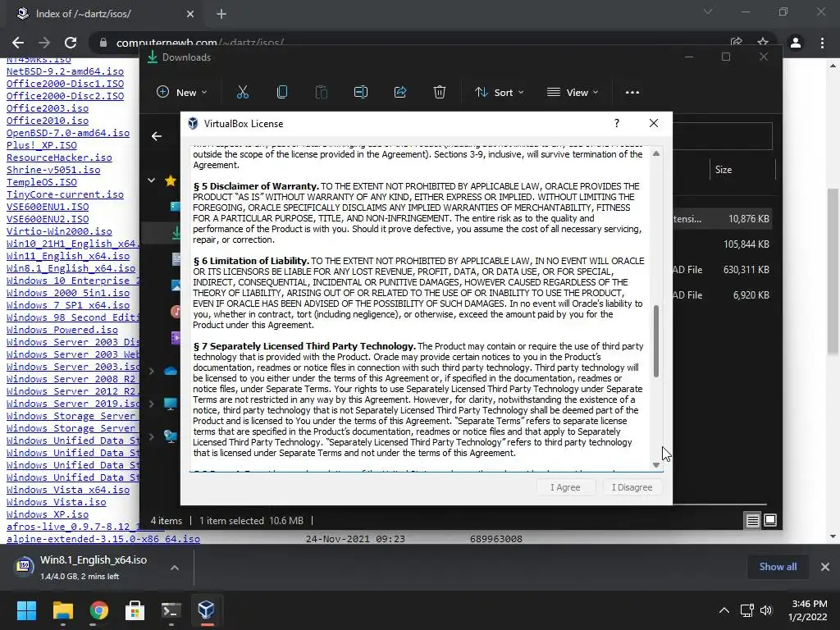
Task: Open File Explorer from taskbar
Action: tap(62, 610)
